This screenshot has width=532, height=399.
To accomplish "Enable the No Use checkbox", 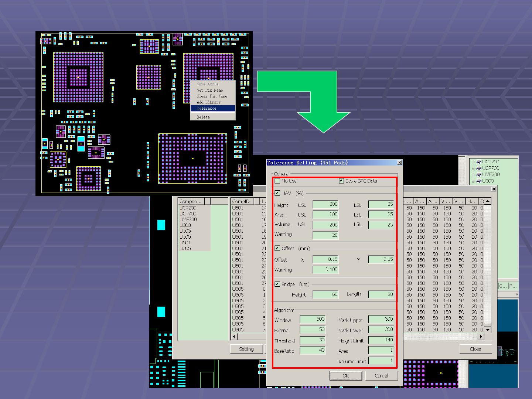I will (277, 181).
